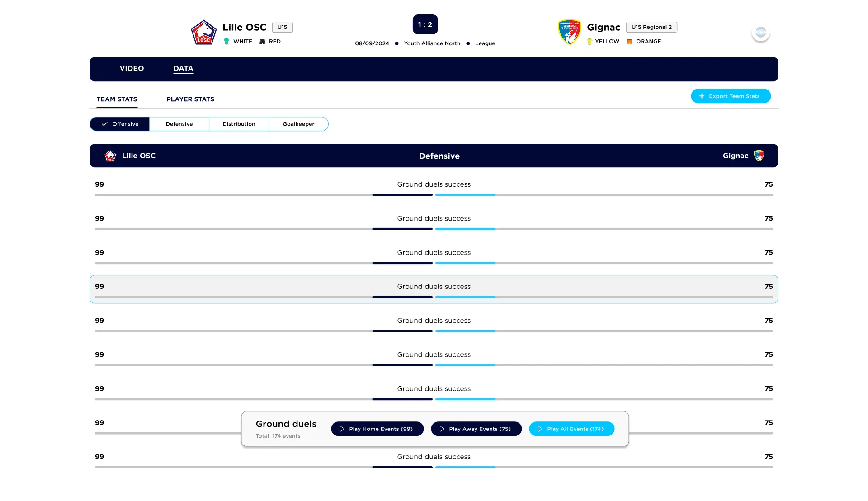Viewport: 868px width, 501px height.
Task: Click the yellow shirt kit icon
Action: pos(590,41)
